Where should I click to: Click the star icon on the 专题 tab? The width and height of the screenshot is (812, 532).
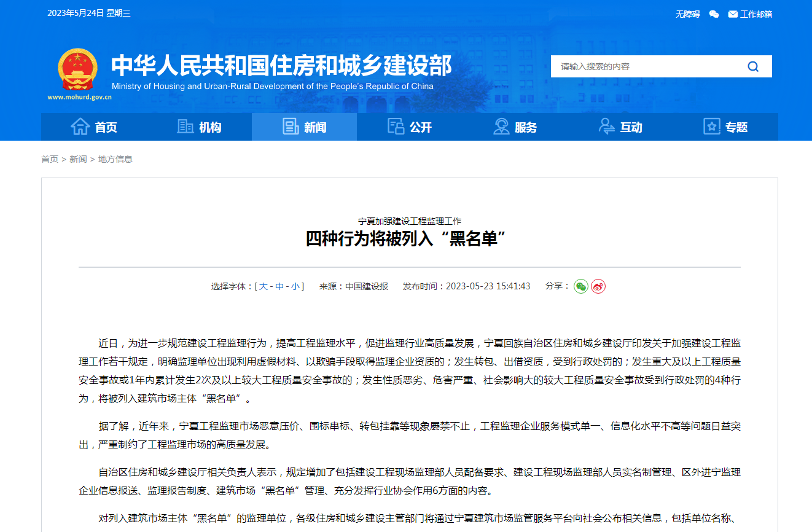(x=711, y=127)
